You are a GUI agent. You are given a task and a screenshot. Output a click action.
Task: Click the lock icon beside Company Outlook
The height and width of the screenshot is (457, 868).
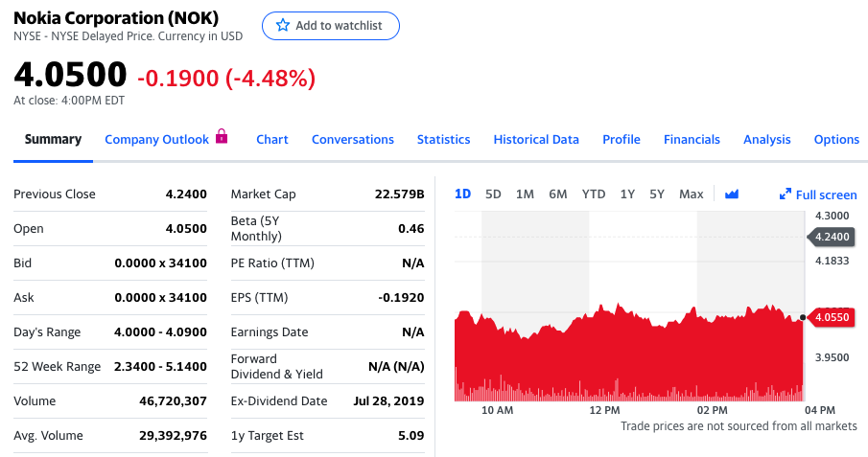coord(222,135)
